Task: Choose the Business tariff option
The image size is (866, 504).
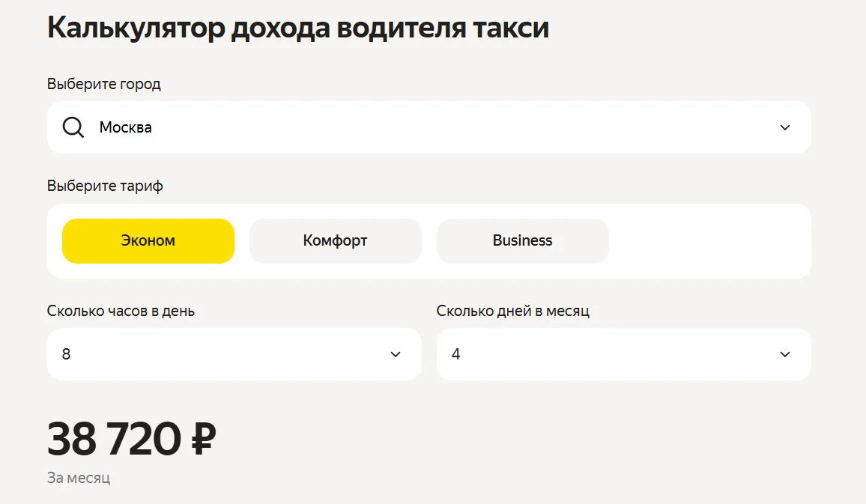Action: coord(523,241)
